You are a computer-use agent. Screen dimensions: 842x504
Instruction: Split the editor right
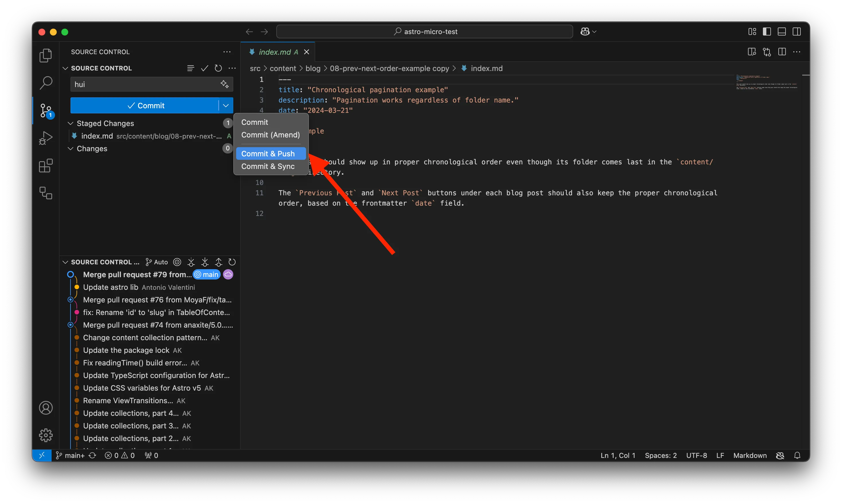782,52
